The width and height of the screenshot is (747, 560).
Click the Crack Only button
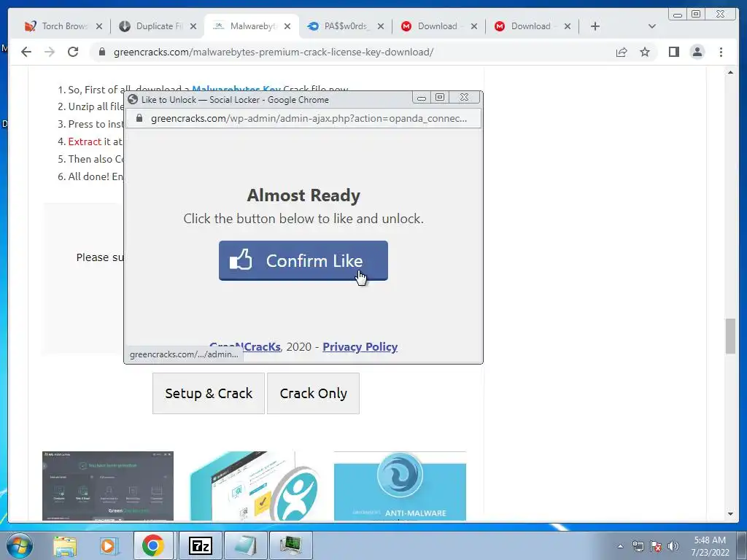point(313,393)
